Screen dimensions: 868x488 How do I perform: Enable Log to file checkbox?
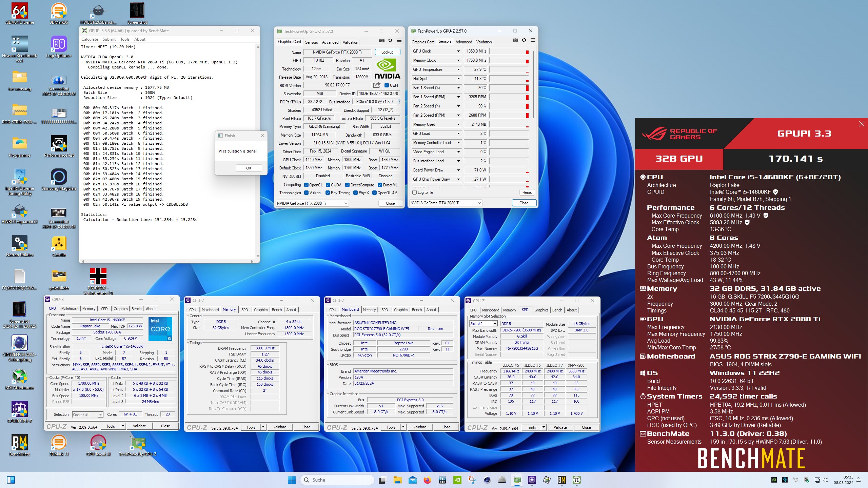point(414,192)
